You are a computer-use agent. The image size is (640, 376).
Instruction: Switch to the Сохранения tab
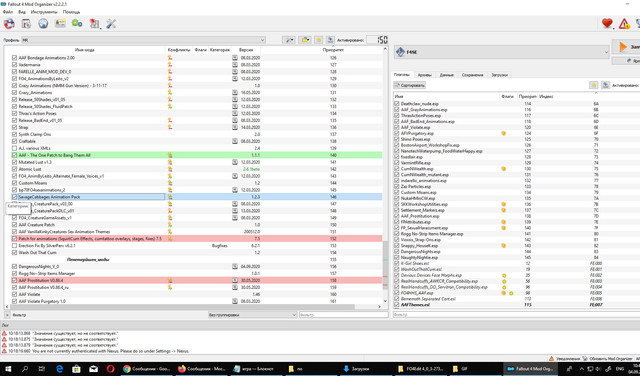472,75
